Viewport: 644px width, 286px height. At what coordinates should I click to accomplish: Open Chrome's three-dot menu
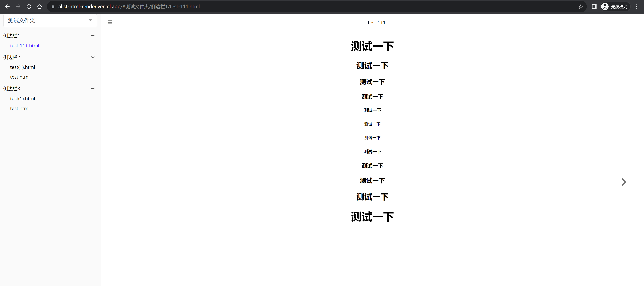tap(636, 7)
